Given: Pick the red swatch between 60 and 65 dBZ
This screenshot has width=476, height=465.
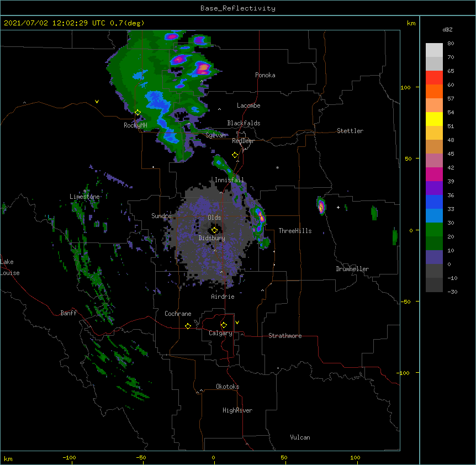Looking at the screenshot, I should tap(434, 78).
